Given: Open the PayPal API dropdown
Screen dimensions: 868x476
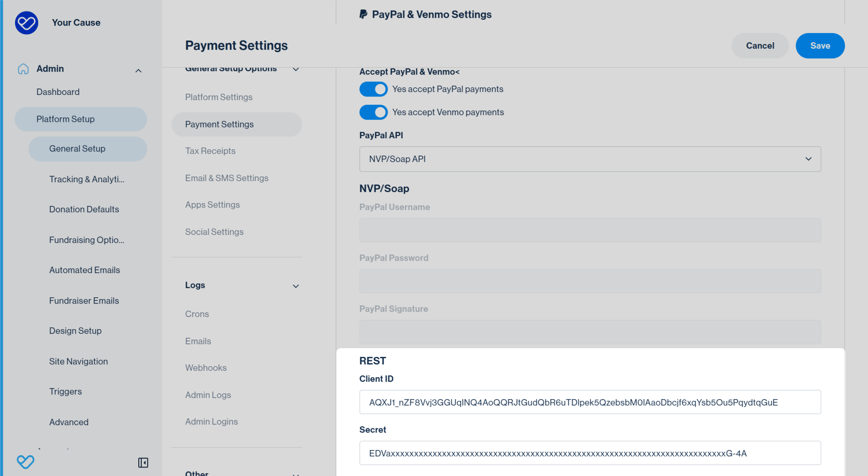Looking at the screenshot, I should 590,159.
